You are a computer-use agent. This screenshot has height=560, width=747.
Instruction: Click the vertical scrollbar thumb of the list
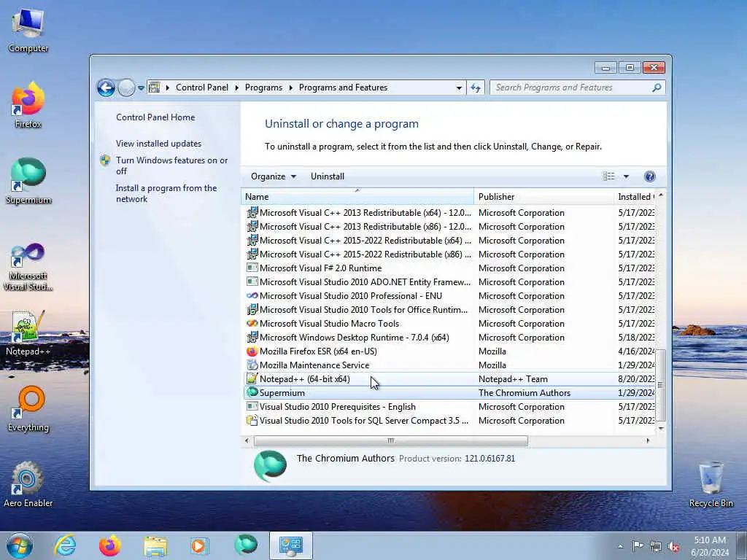click(x=660, y=385)
